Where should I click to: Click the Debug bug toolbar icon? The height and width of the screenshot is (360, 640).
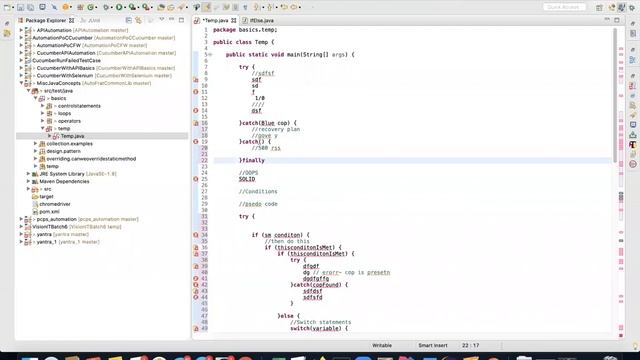coord(106,7)
